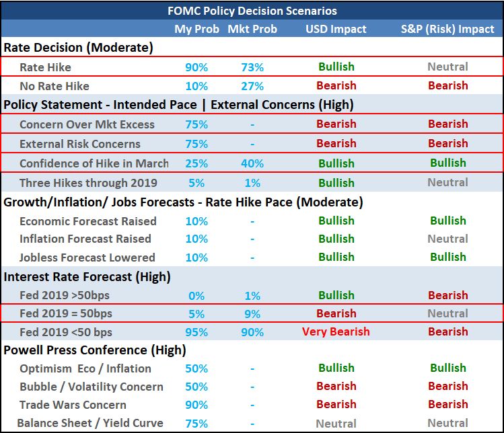Viewport: 504px width, 433px height.
Task: Select Bearish S&P cell for Fed 2019 >50bps
Action: (x=448, y=295)
